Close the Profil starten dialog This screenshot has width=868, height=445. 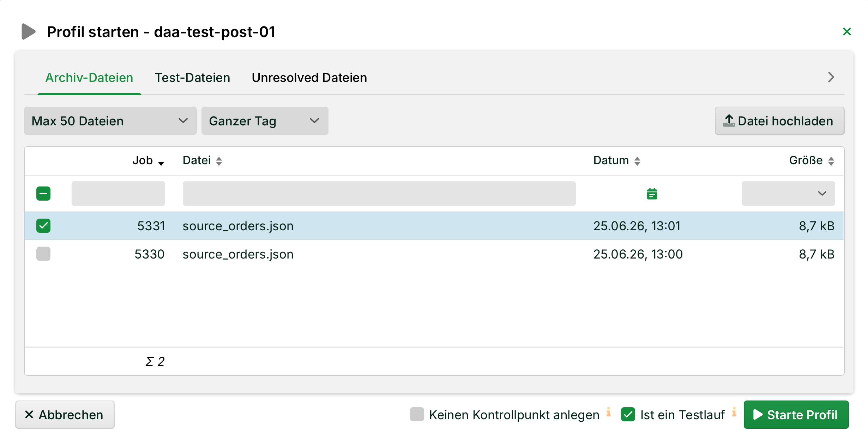846,32
